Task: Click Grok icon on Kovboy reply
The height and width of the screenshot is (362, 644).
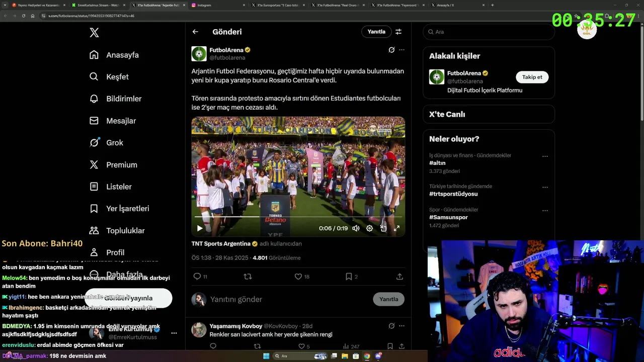Action: click(x=391, y=326)
